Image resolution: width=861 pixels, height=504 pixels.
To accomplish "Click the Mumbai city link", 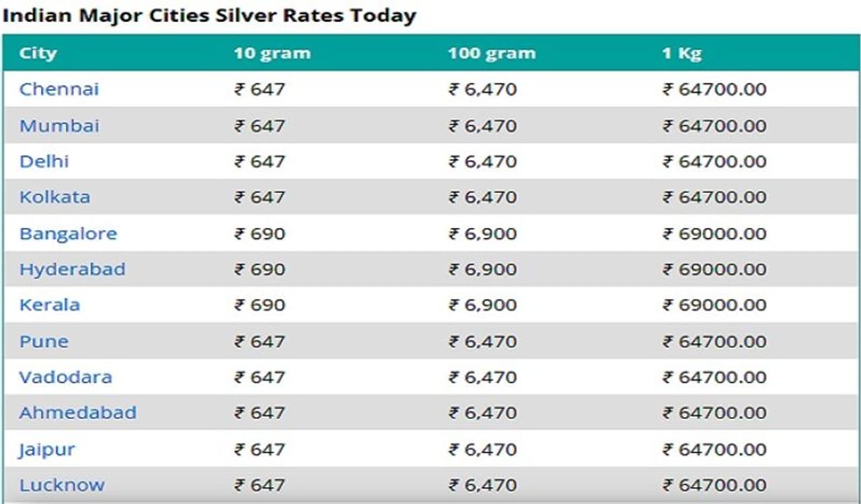I will [x=59, y=126].
